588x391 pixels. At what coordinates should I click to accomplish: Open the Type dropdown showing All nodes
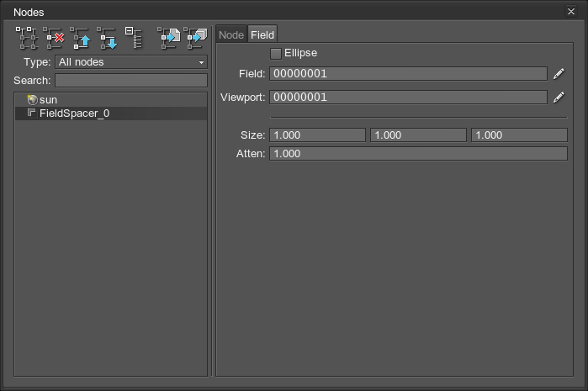coord(131,62)
